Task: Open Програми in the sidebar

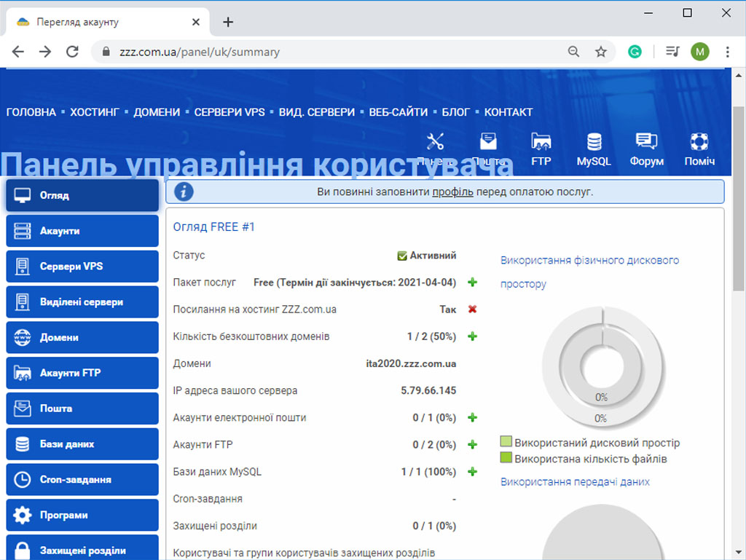Action: (82, 515)
